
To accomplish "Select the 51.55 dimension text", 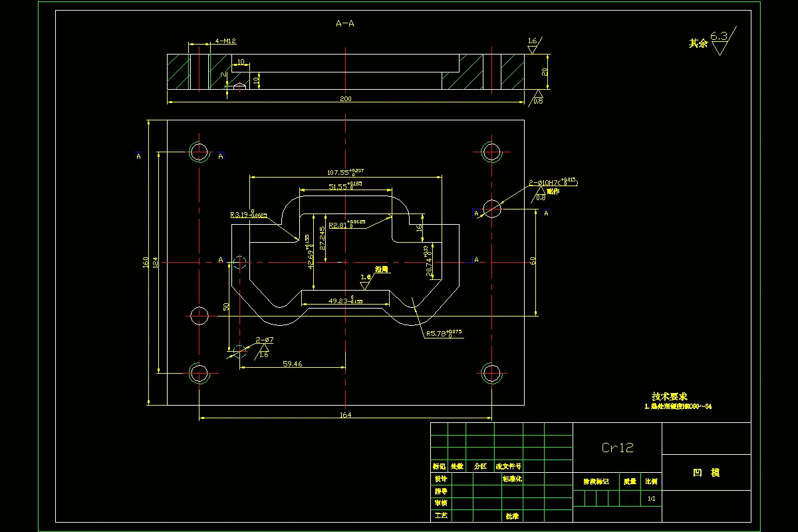I will coord(344,187).
